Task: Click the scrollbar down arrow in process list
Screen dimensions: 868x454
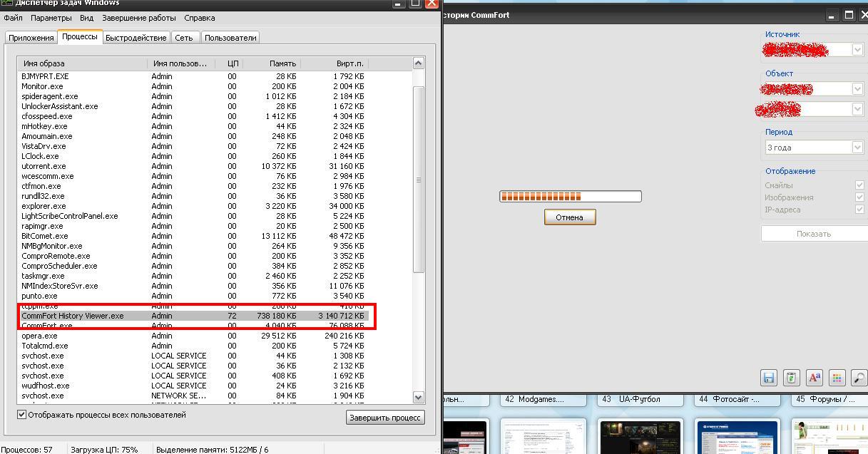Action: tap(419, 397)
